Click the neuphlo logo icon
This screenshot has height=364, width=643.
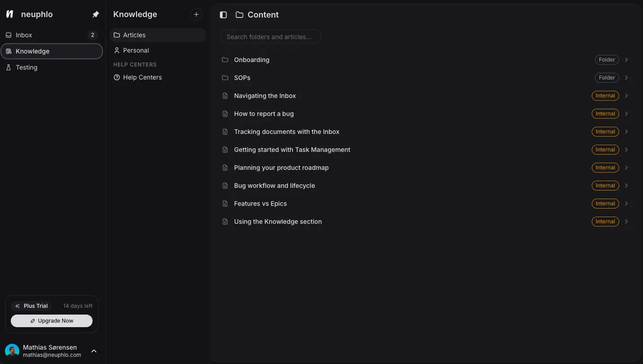[10, 14]
